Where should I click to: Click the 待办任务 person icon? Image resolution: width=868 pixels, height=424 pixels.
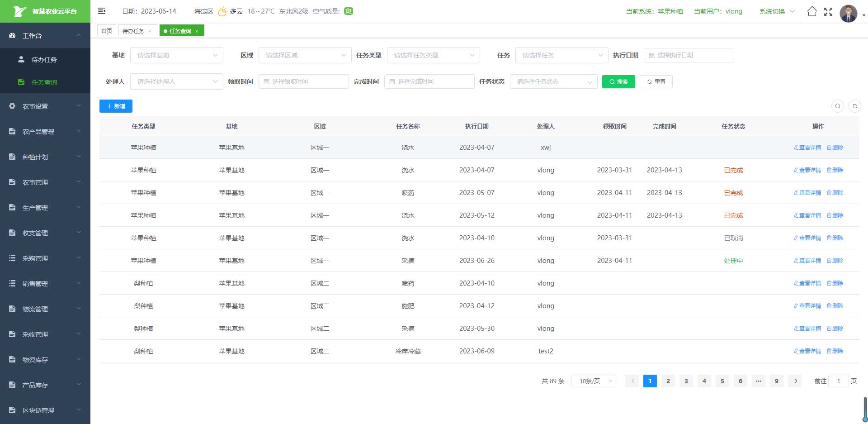pyautogui.click(x=21, y=59)
